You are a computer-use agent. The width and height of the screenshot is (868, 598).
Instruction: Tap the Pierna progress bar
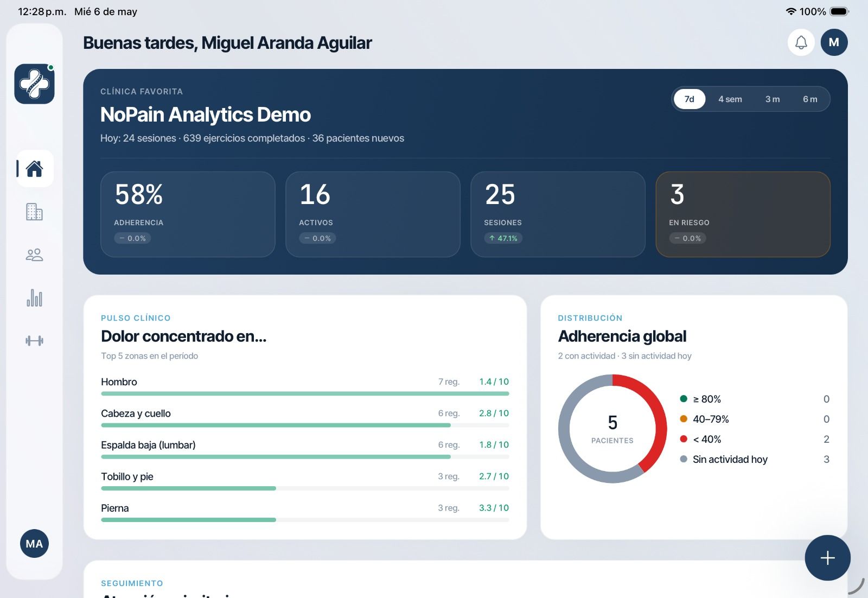pos(305,520)
